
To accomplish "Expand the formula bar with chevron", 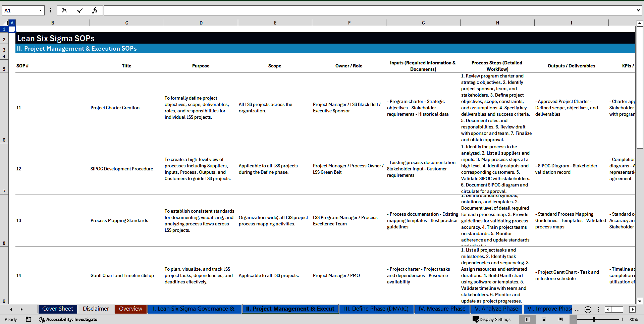I will [x=638, y=10].
